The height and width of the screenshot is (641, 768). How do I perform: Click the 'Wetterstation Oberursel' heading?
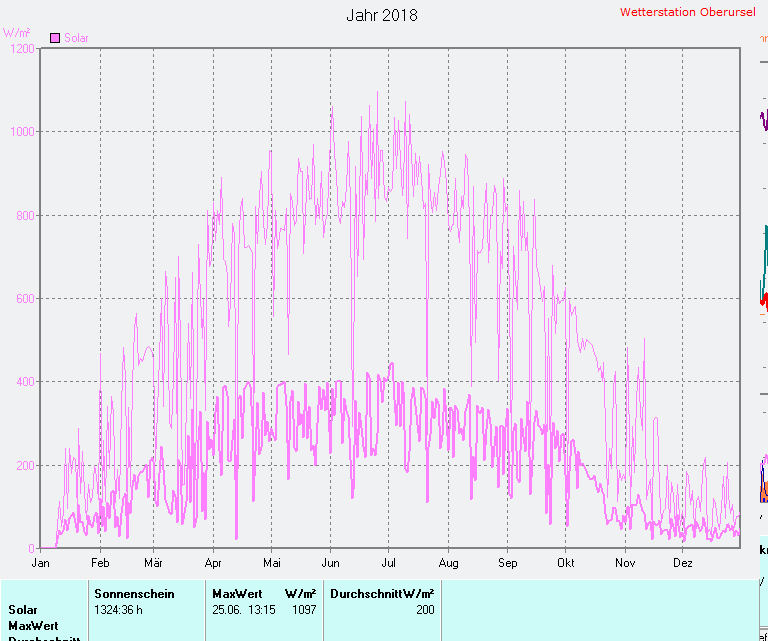(x=687, y=12)
